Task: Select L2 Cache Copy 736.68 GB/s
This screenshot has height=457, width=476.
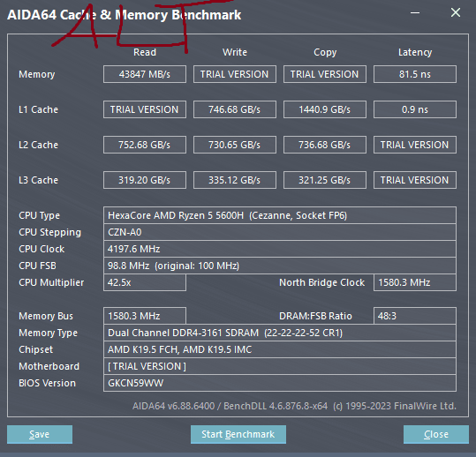Action: 325,145
